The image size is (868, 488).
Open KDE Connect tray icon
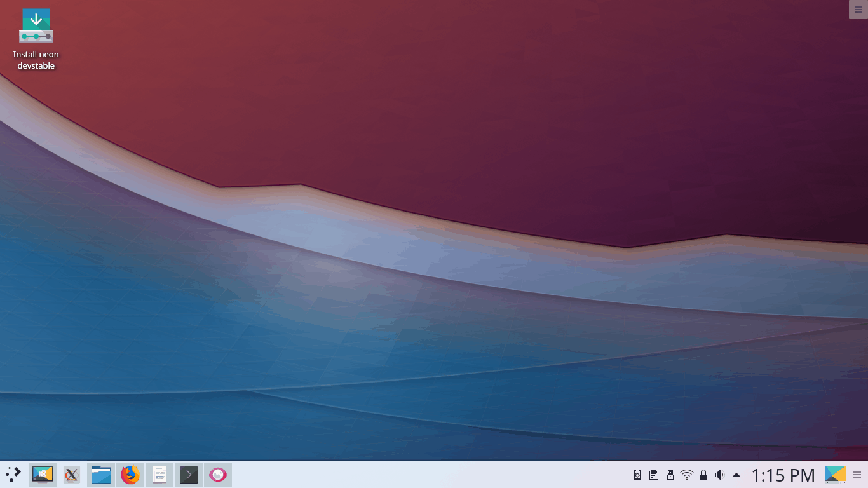pos(637,475)
